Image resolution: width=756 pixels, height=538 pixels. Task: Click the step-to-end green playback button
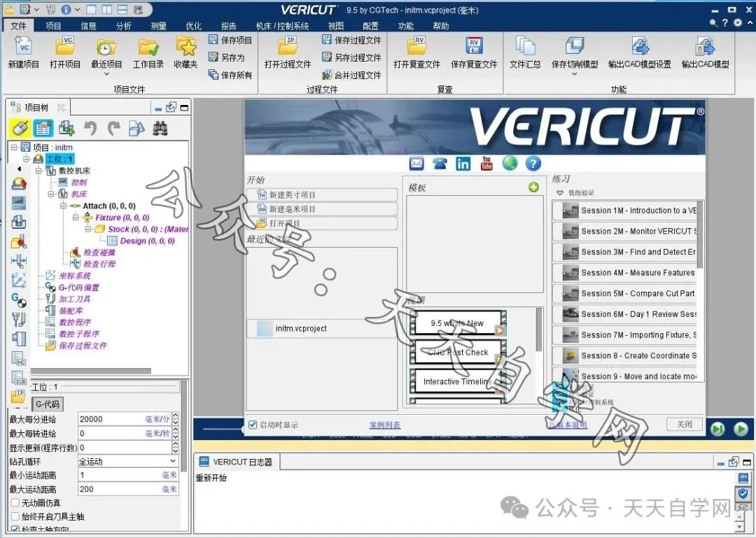pyautogui.click(x=718, y=428)
